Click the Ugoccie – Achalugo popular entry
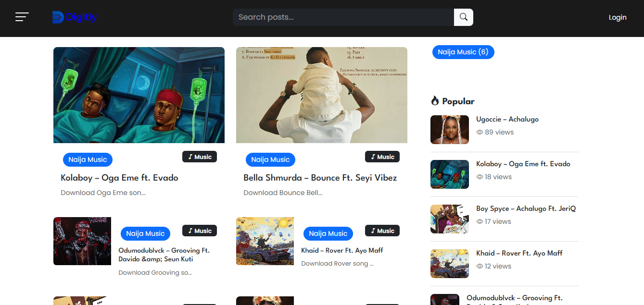Viewport: 644px width, 305px height. point(507,119)
